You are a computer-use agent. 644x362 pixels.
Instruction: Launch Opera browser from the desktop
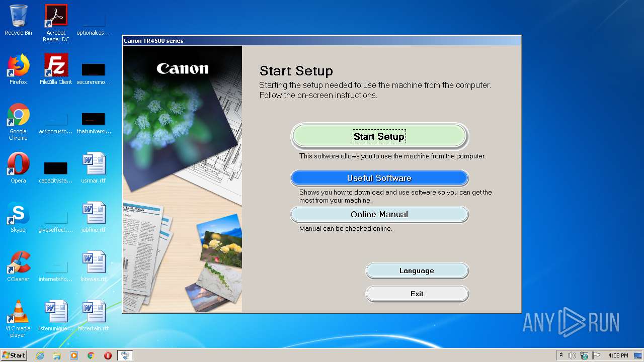coord(18,168)
